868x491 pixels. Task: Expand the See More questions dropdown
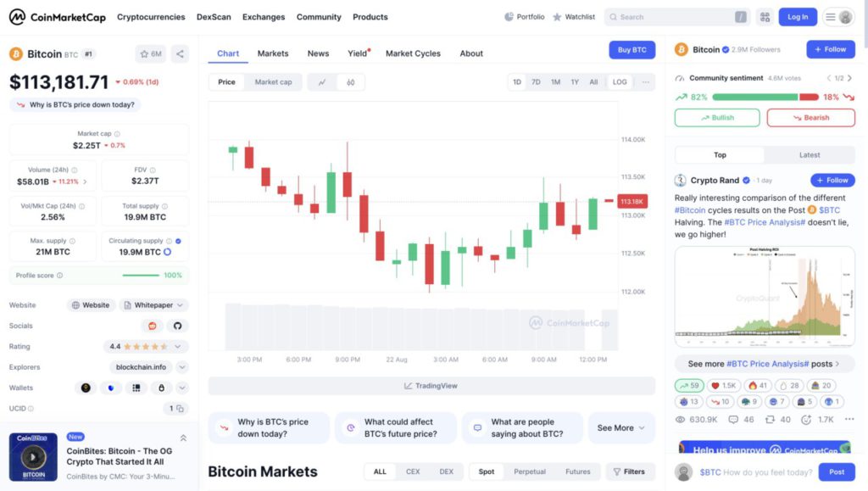click(620, 427)
